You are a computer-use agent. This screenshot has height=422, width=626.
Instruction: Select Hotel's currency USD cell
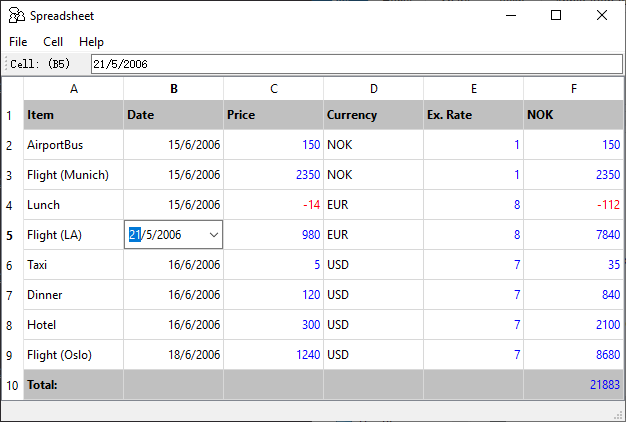coord(373,325)
